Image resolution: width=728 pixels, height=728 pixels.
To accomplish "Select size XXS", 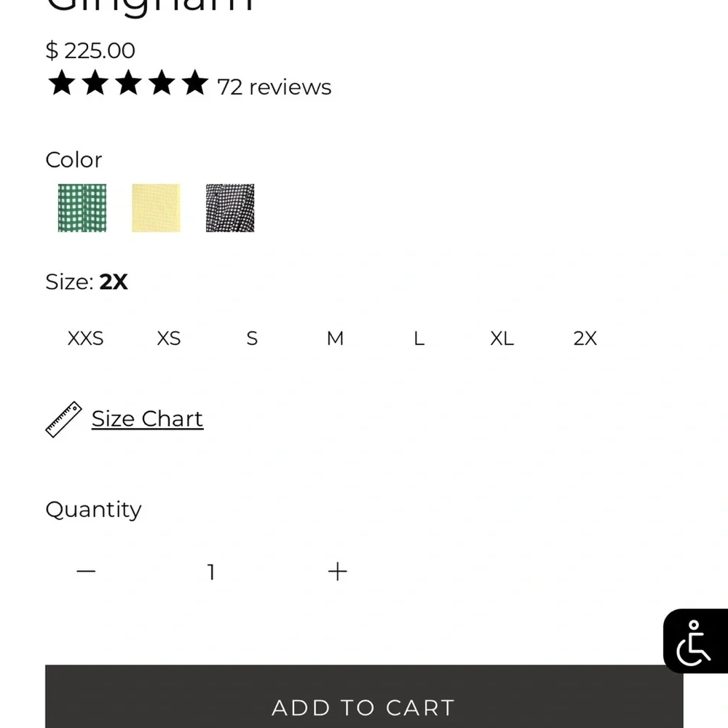I will [x=85, y=339].
